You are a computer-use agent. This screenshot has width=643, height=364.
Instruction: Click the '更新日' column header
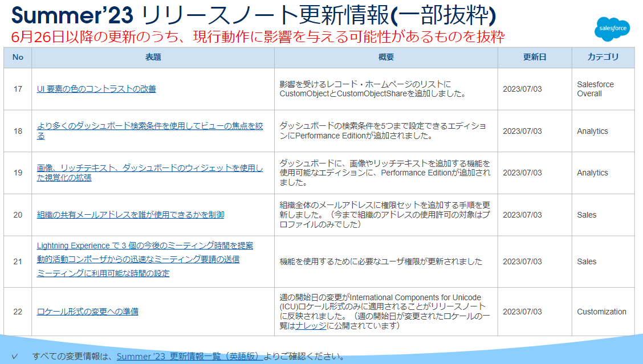(x=535, y=58)
